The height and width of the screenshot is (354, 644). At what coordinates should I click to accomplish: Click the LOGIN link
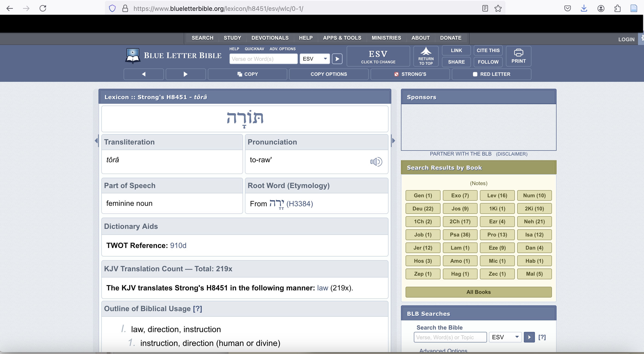[x=626, y=39]
